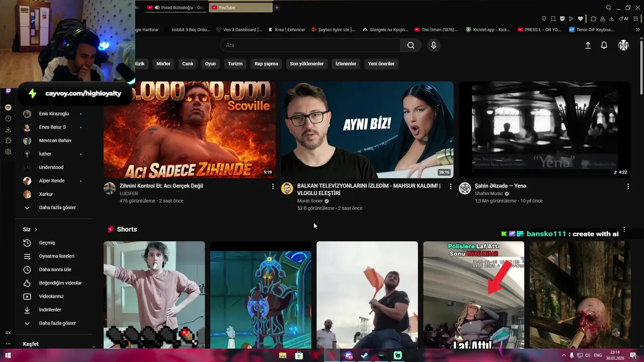The width and height of the screenshot is (644, 362).
Task: Select the Canlı filter chip
Action: (x=188, y=64)
